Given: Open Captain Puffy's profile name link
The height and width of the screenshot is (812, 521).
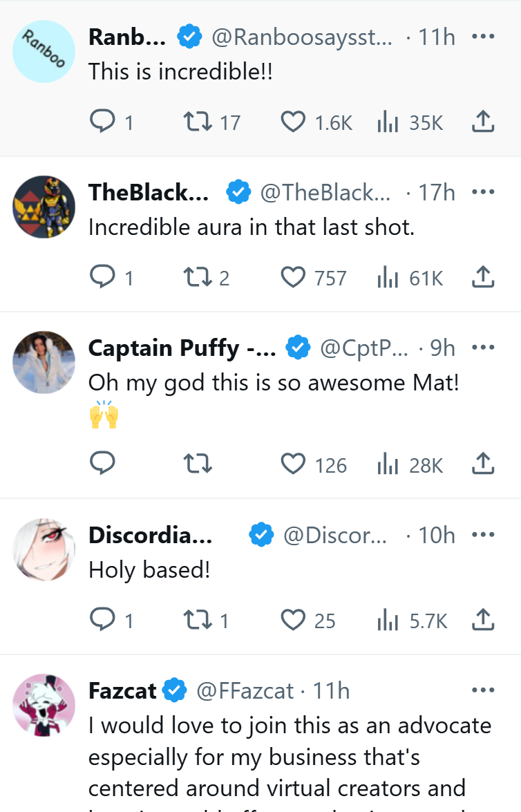Looking at the screenshot, I should [x=182, y=348].
